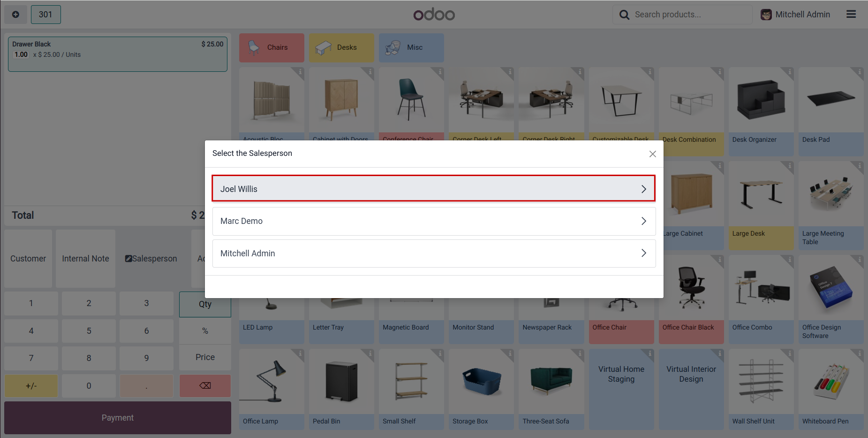Open the hamburger menu icon
The image size is (868, 438).
pyautogui.click(x=851, y=15)
